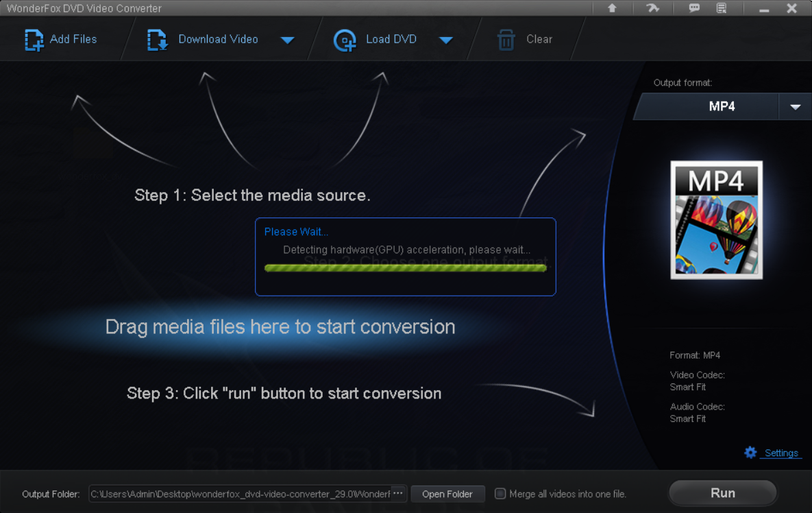
Task: Close the WonderFox DVD Video Converter window
Action: coord(792,8)
